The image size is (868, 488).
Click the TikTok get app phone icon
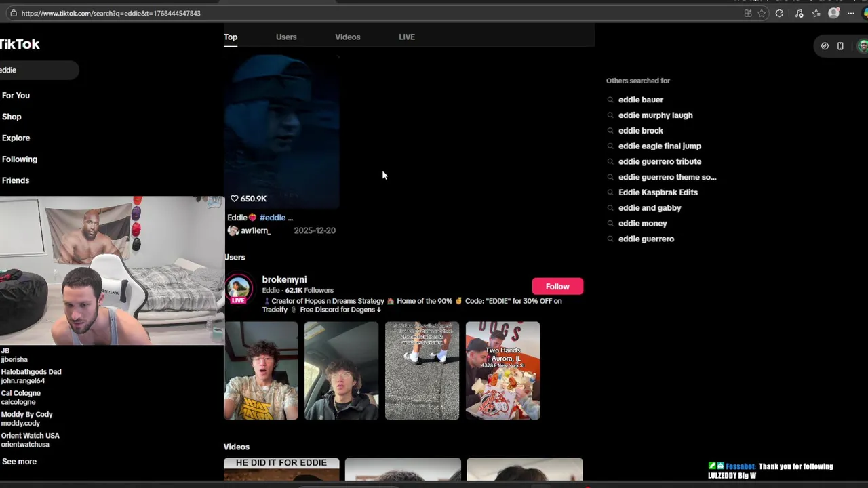point(840,46)
